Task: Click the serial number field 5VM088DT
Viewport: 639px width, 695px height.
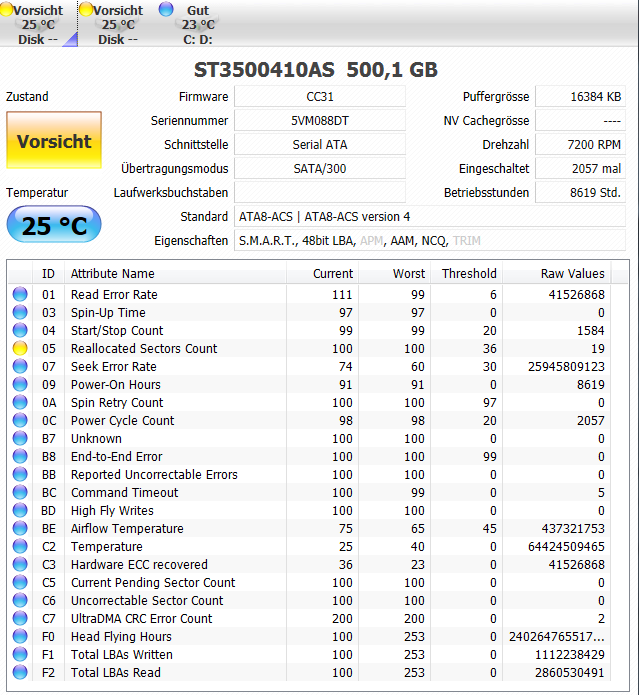Action: 320,121
